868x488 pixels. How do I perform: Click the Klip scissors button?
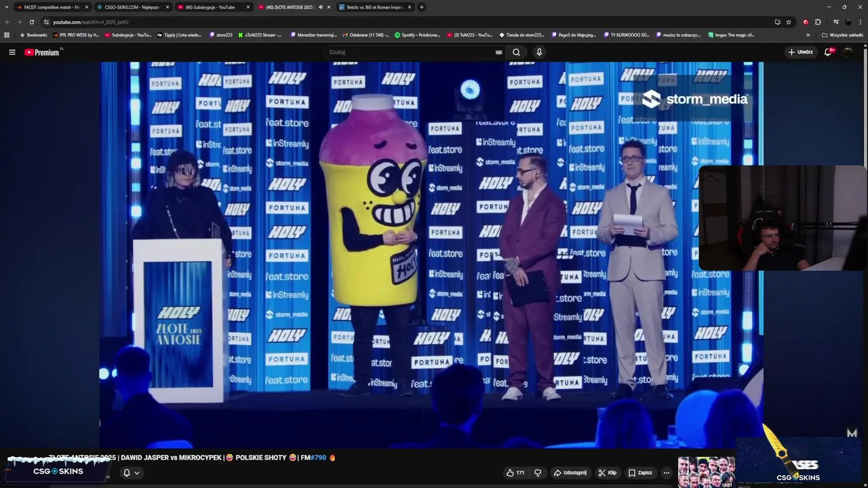coord(607,472)
